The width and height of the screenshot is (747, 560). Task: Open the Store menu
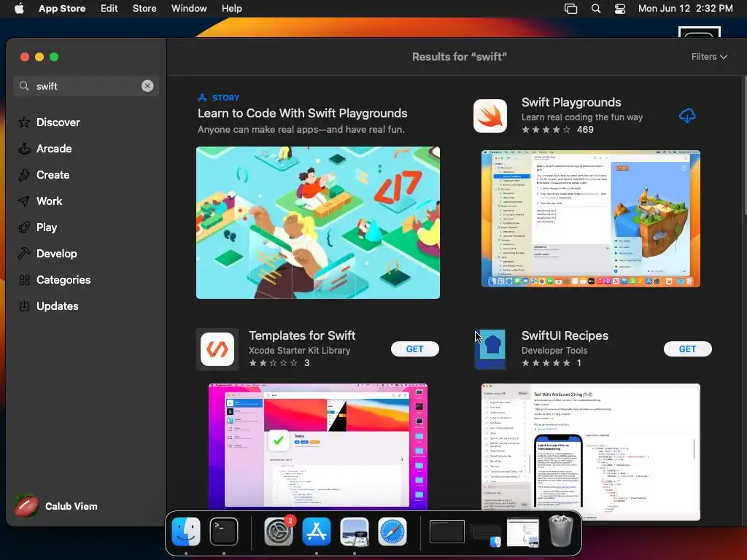pyautogui.click(x=144, y=9)
